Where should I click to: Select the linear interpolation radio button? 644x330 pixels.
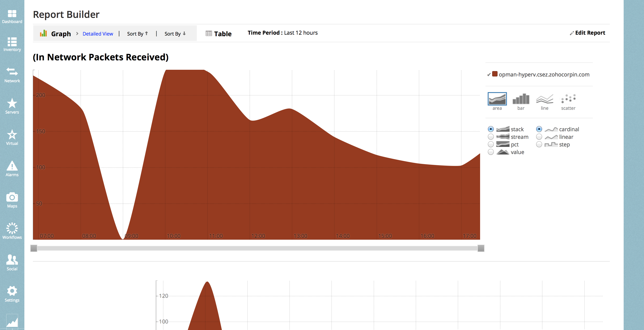point(539,137)
